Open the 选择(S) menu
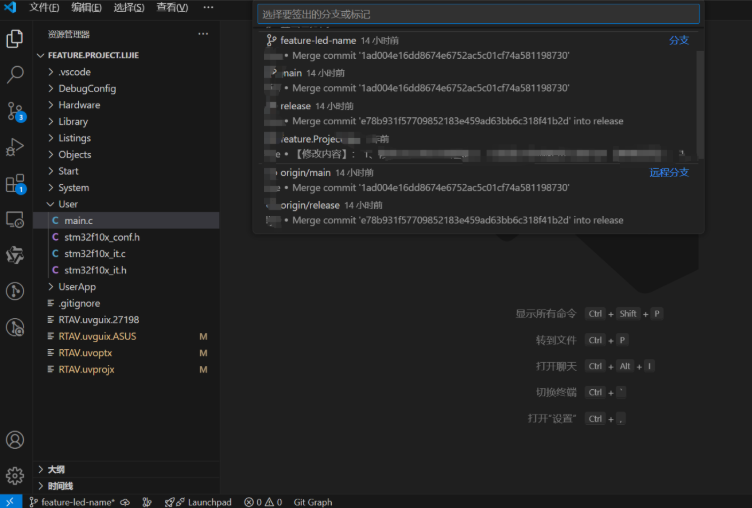Image resolution: width=752 pixels, height=508 pixels. [x=129, y=7]
